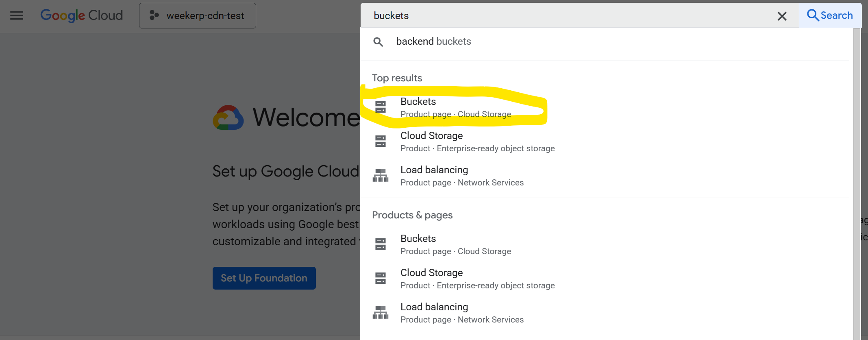Click inside the buckets search field

point(569,15)
